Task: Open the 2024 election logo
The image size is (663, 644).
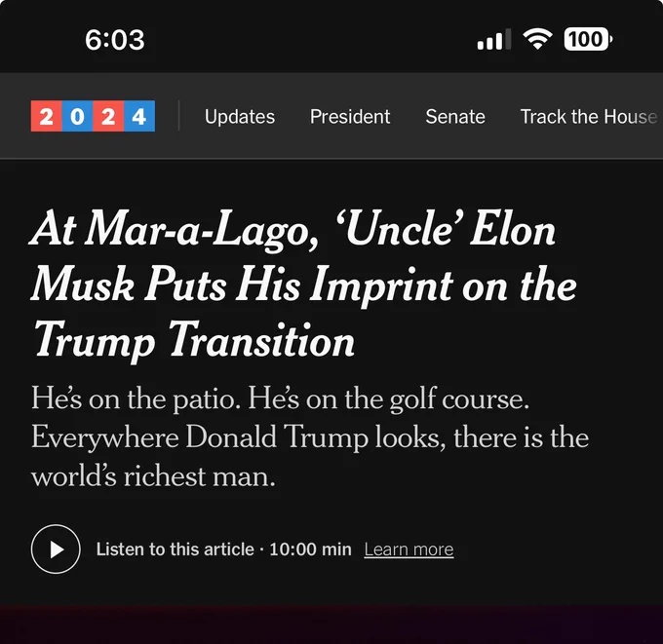Action: tap(93, 116)
